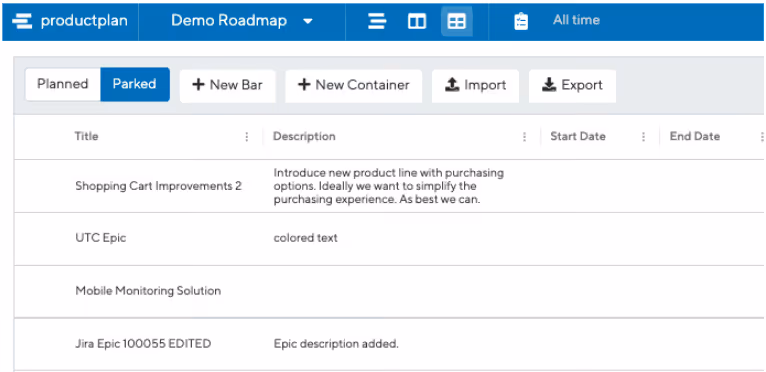Switch to the list view icon

(417, 21)
